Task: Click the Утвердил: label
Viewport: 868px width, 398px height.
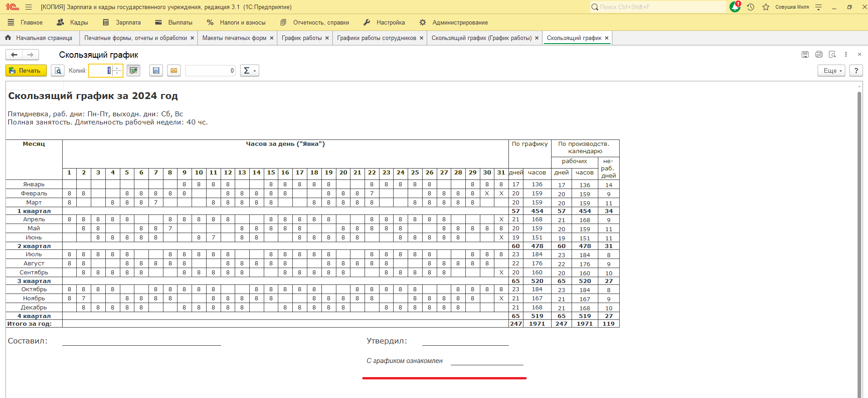Action: click(387, 341)
